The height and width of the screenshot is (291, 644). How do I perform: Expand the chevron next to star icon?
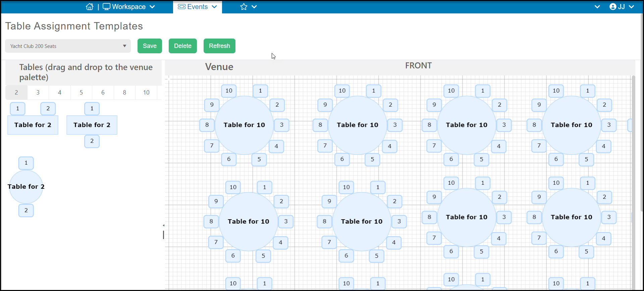(x=254, y=7)
